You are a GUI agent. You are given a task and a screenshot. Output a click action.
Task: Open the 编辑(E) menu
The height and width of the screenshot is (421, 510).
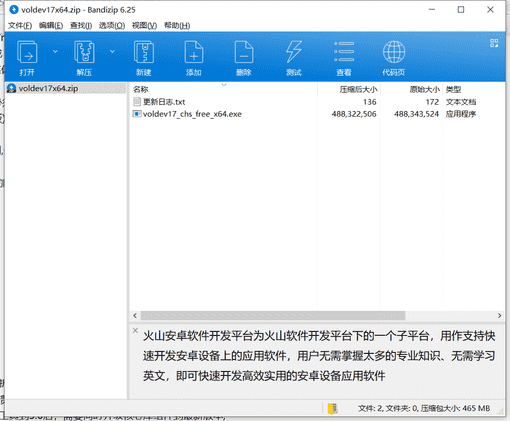tap(51, 26)
